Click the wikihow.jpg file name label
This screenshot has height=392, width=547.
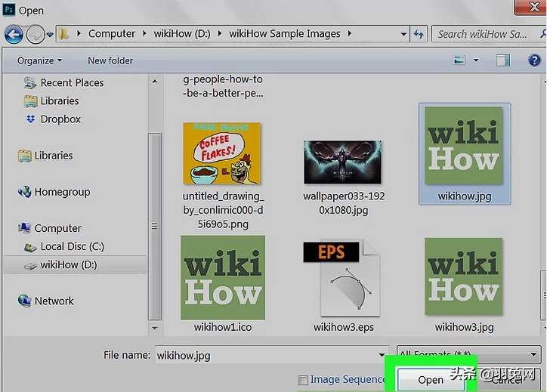coord(465,196)
